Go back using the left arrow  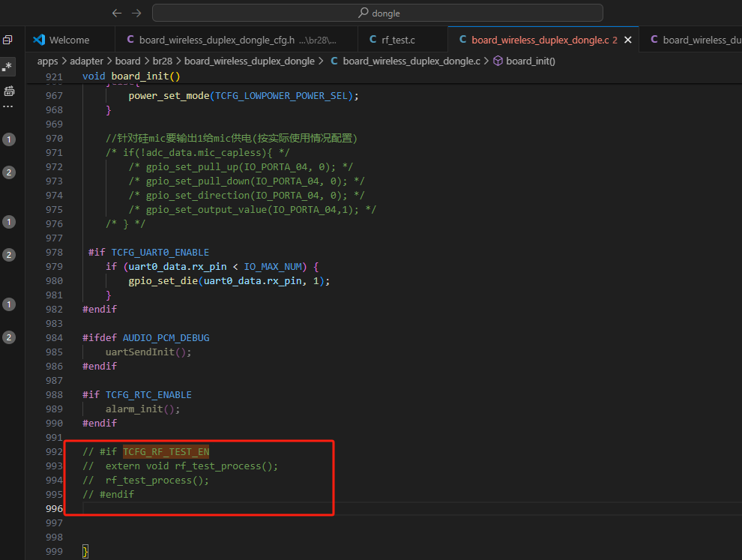pyautogui.click(x=117, y=13)
